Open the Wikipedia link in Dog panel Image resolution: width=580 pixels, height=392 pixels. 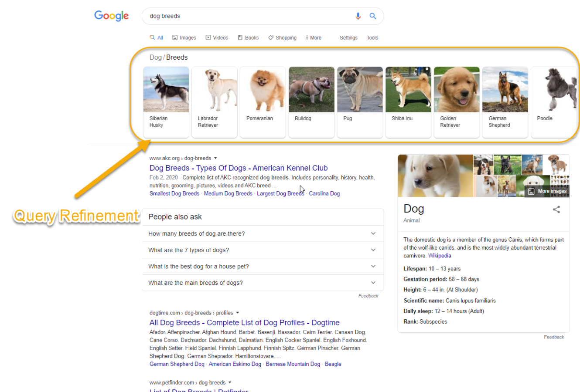[440, 256]
